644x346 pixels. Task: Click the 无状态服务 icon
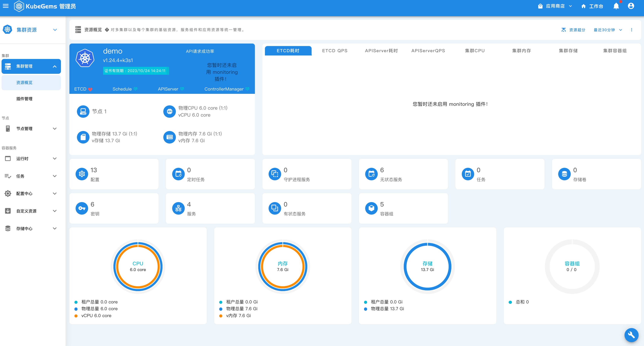[x=371, y=174]
